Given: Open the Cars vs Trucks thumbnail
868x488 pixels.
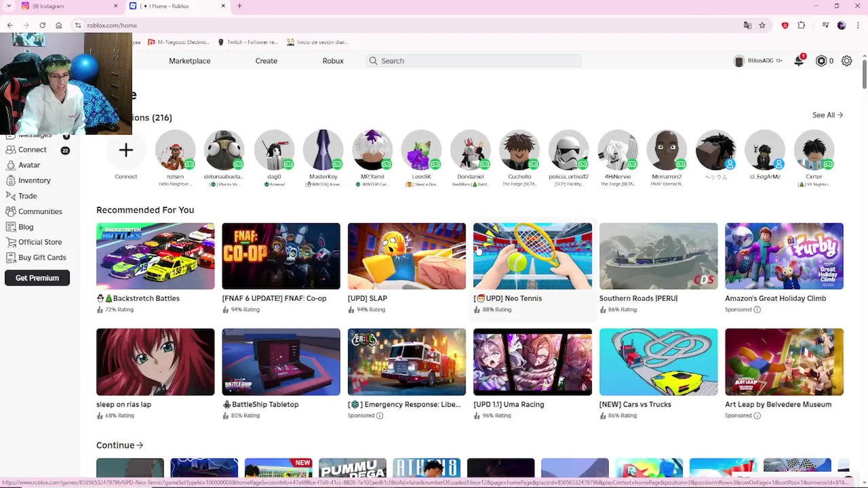Looking at the screenshot, I should [658, 362].
